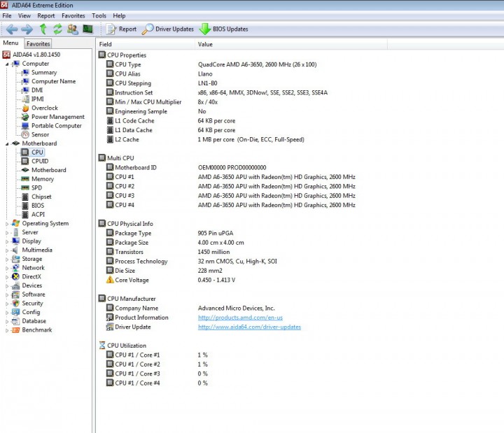Select the Sensor gauge icon
Image resolution: width=504 pixels, height=433 pixels.
tap(25, 135)
